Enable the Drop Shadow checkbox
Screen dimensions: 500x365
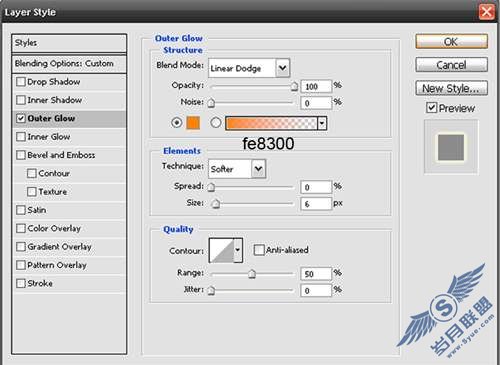coord(21,82)
